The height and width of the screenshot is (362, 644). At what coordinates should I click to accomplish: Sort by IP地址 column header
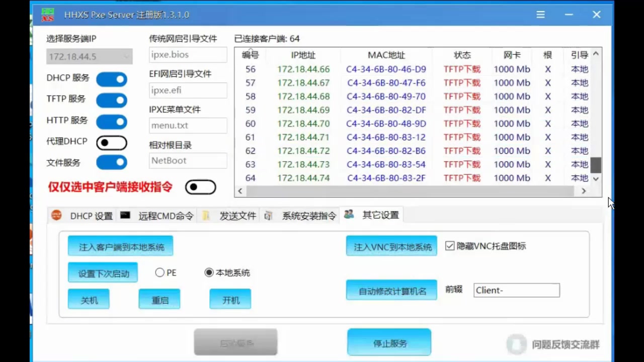point(303,55)
